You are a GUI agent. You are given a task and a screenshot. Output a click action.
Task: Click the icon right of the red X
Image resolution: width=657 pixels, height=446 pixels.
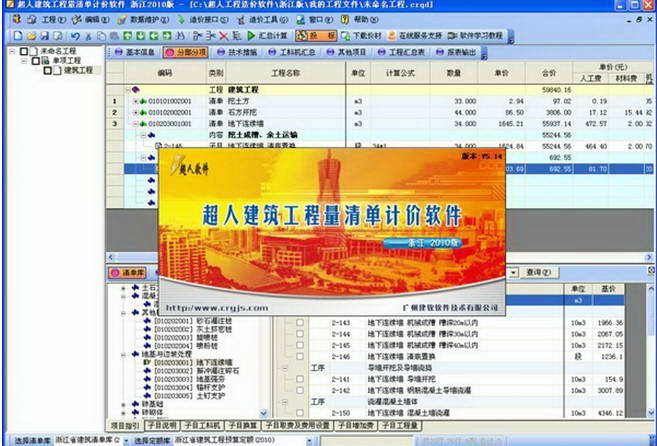(x=237, y=36)
